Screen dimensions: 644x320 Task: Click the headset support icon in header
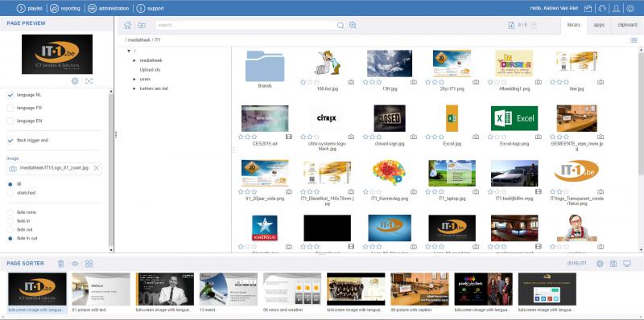pos(602,8)
